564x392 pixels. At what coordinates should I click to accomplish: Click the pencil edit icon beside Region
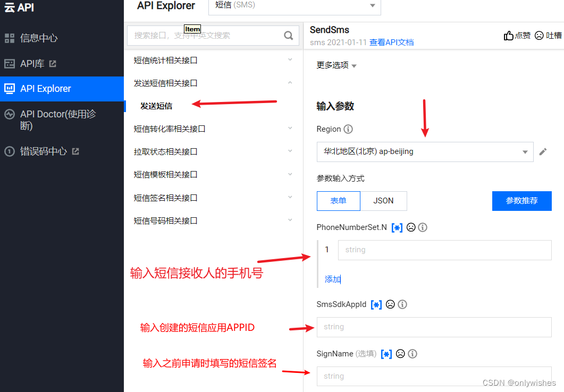[543, 152]
